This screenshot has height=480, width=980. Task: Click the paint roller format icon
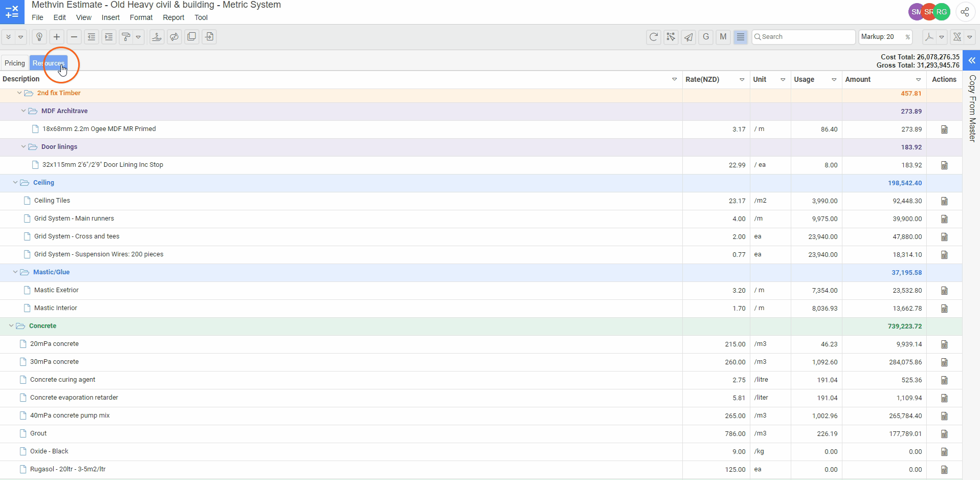126,37
